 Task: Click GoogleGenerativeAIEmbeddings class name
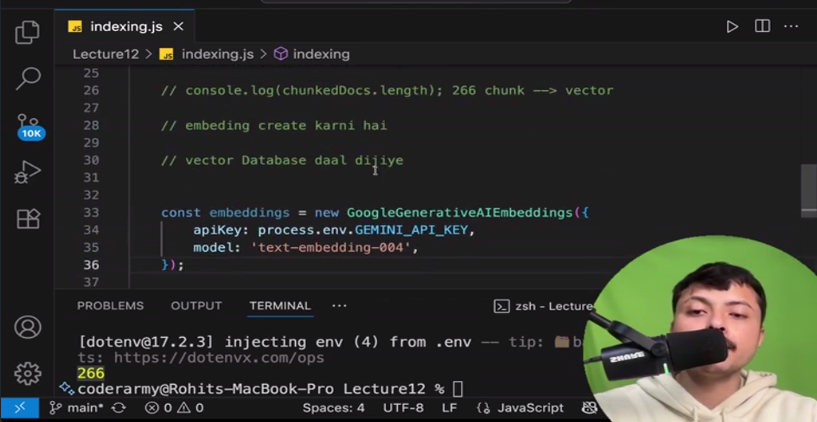pos(460,213)
